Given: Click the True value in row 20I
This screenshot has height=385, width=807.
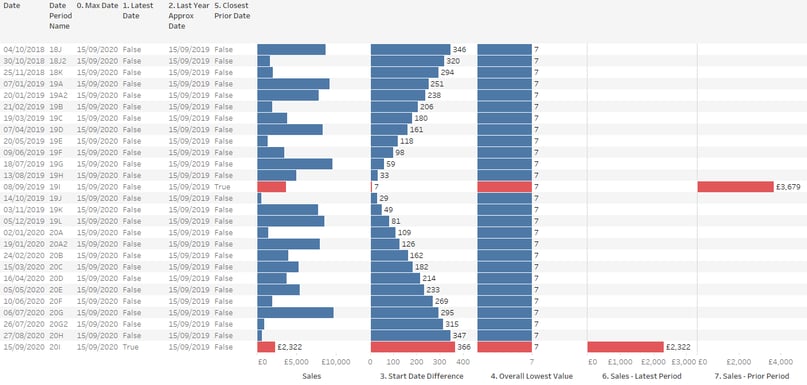Looking at the screenshot, I should tap(130, 347).
